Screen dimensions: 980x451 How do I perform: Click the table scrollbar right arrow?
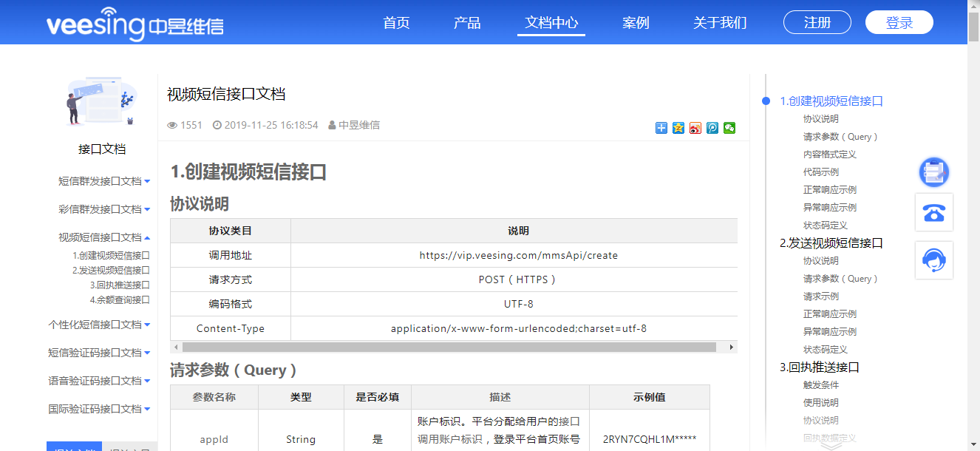tap(732, 347)
